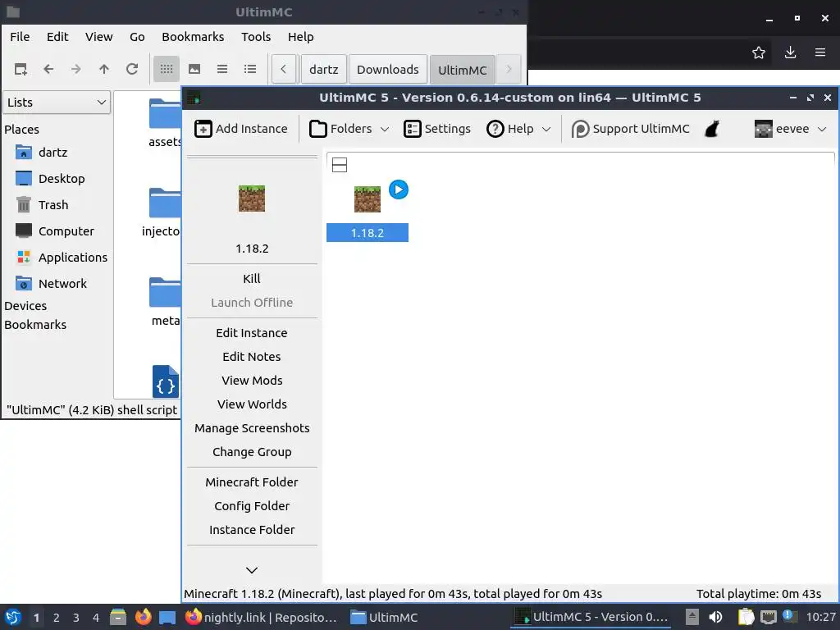Click new tab icon in file manager

(21, 69)
